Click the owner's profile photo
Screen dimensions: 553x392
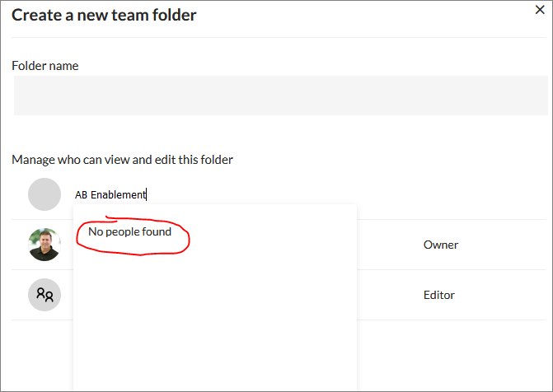(45, 245)
